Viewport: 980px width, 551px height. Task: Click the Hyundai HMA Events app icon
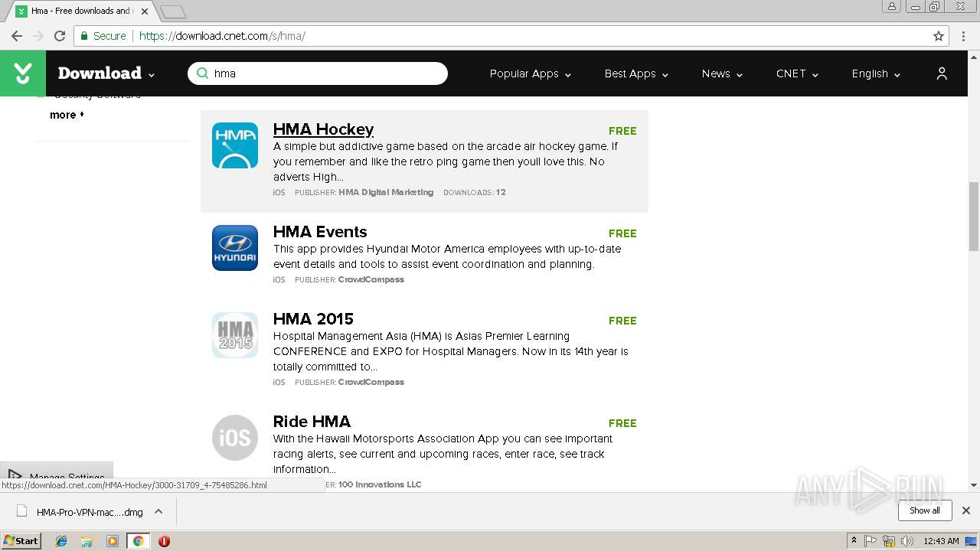(235, 248)
